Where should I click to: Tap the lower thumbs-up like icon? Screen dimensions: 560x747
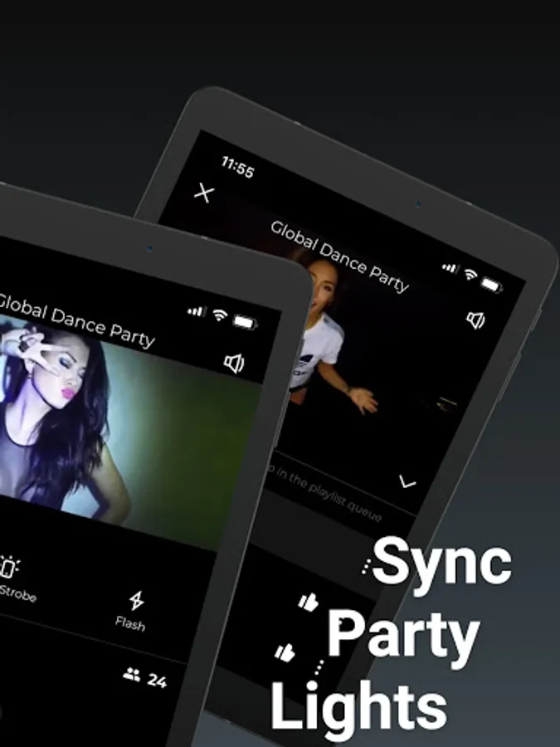[x=285, y=652]
